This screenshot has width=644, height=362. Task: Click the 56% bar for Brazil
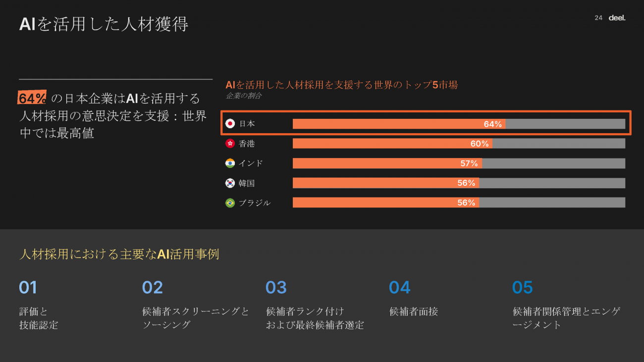tap(385, 203)
